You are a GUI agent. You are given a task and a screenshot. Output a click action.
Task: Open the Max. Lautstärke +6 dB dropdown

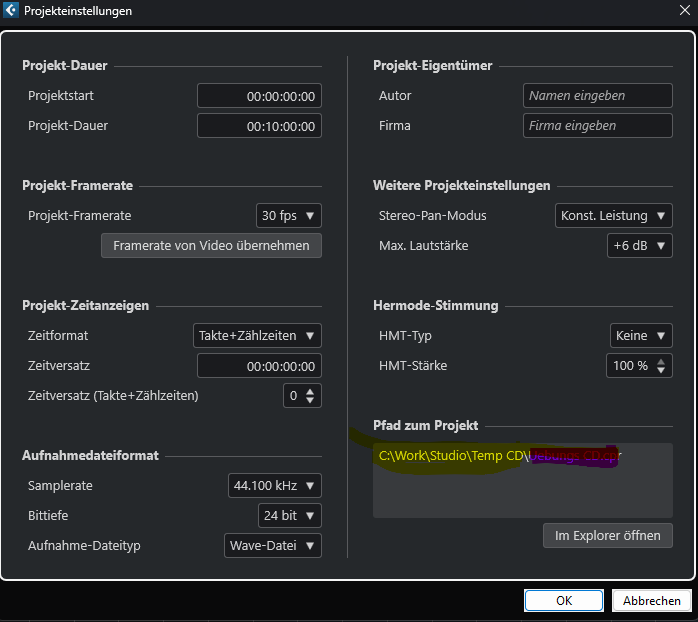click(640, 245)
